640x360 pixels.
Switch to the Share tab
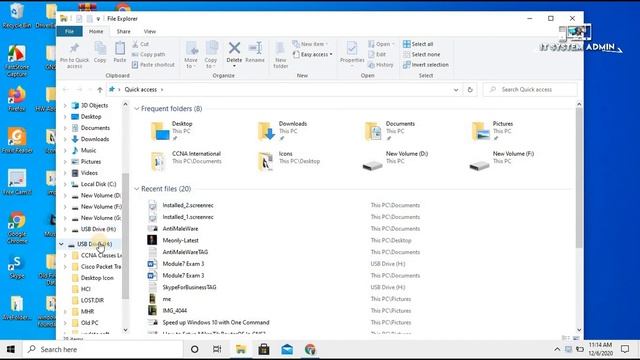(x=123, y=31)
